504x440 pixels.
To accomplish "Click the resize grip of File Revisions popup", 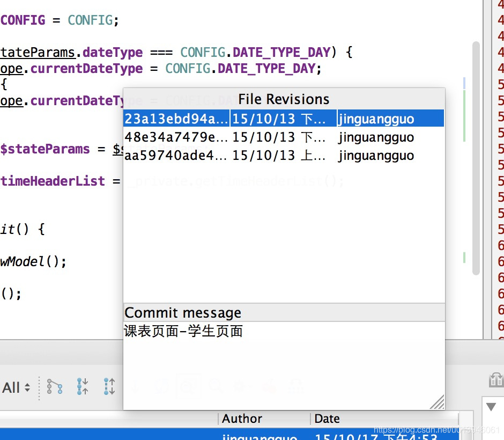I will (438, 402).
